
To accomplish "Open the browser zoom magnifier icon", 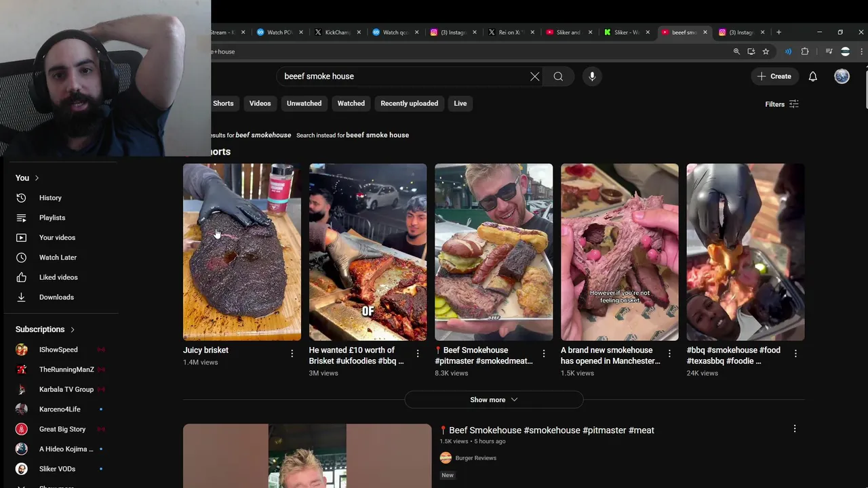I will pos(736,52).
